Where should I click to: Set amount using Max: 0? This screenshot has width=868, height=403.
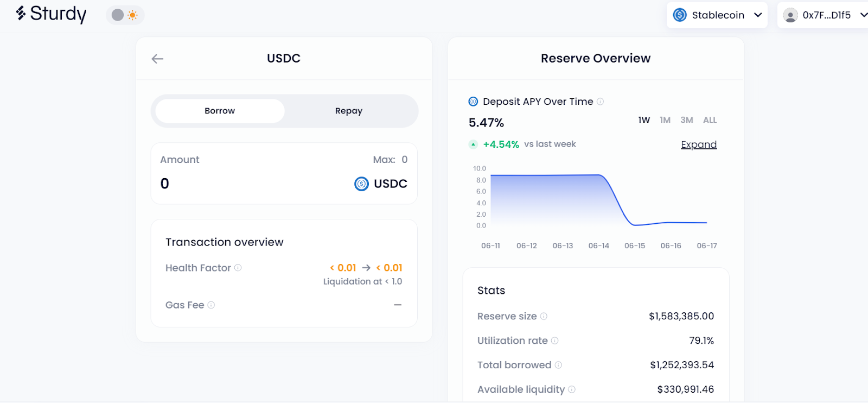pyautogui.click(x=390, y=160)
